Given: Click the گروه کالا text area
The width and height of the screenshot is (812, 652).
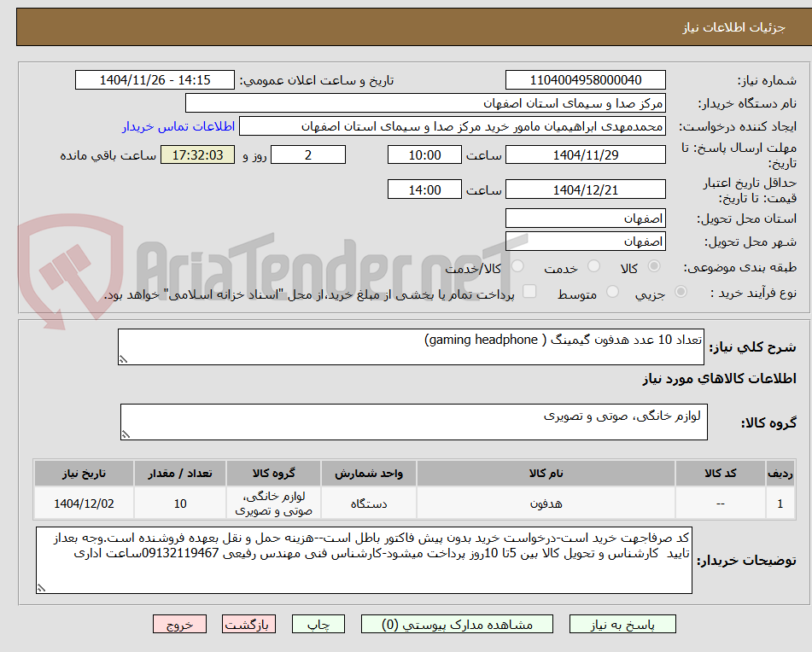Looking at the screenshot, I should 414,422.
